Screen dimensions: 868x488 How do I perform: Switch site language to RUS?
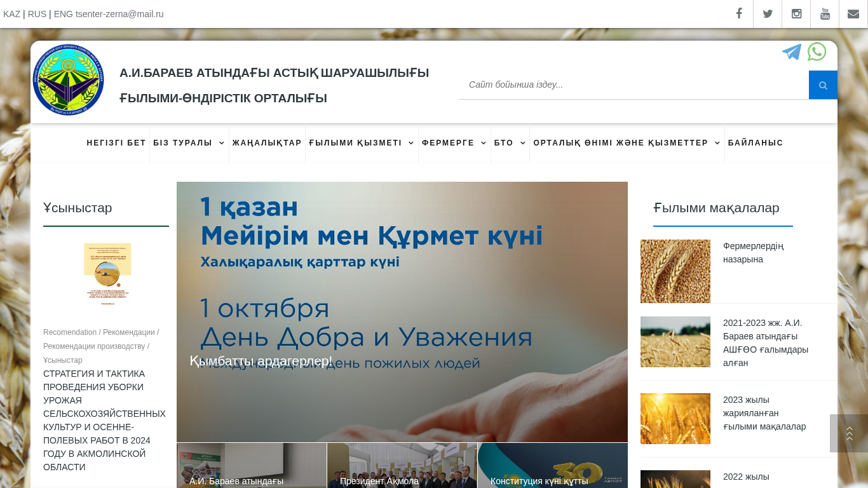(x=37, y=14)
